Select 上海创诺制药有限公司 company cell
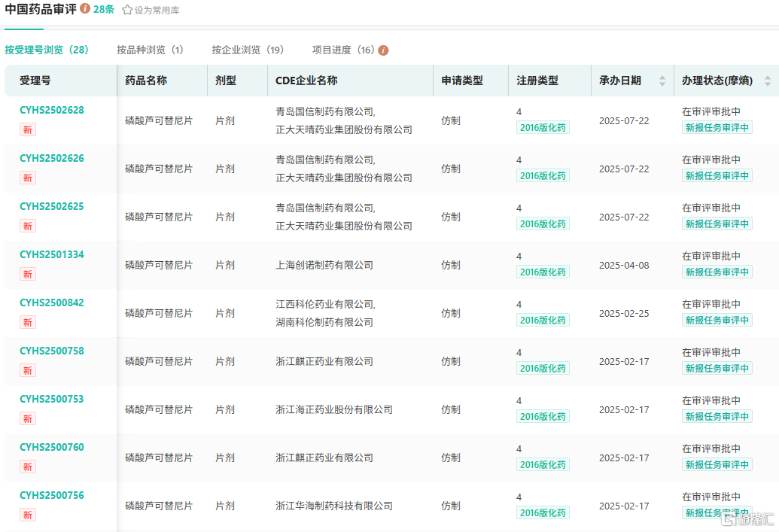 [x=324, y=266]
